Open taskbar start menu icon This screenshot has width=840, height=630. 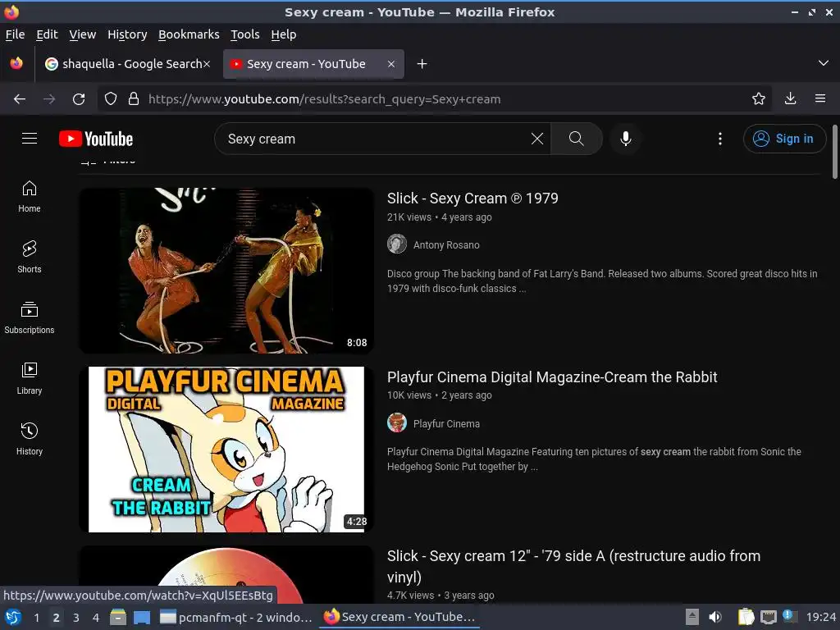[x=13, y=617]
